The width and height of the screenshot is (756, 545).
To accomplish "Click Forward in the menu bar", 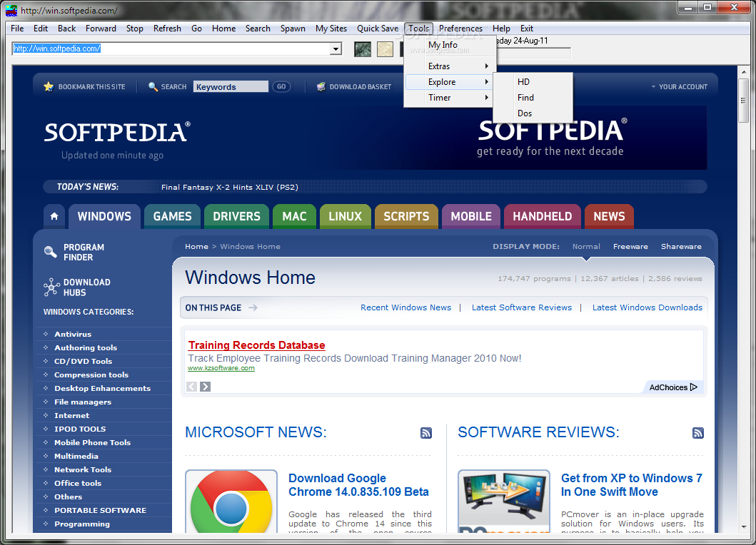I will tap(101, 29).
